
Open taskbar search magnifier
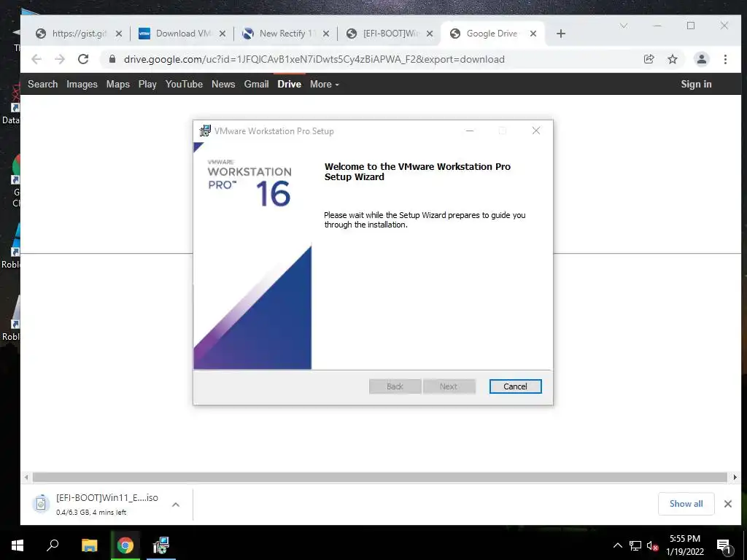tap(53, 545)
